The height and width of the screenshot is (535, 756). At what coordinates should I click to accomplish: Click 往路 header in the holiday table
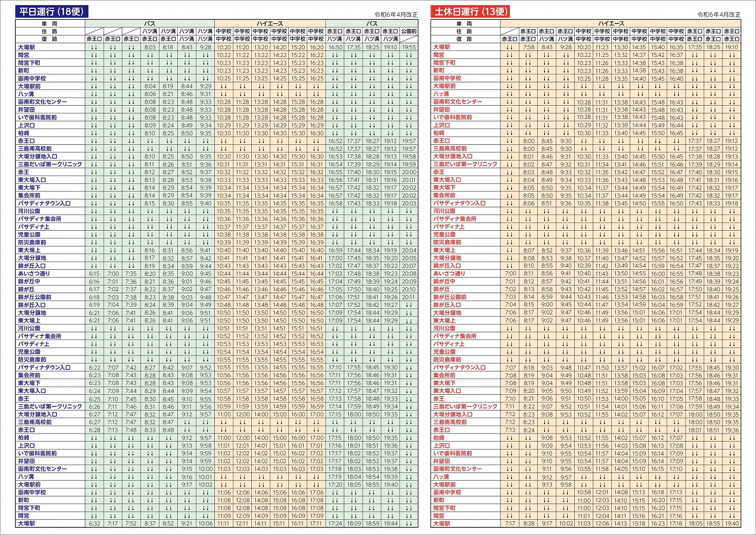(x=465, y=31)
